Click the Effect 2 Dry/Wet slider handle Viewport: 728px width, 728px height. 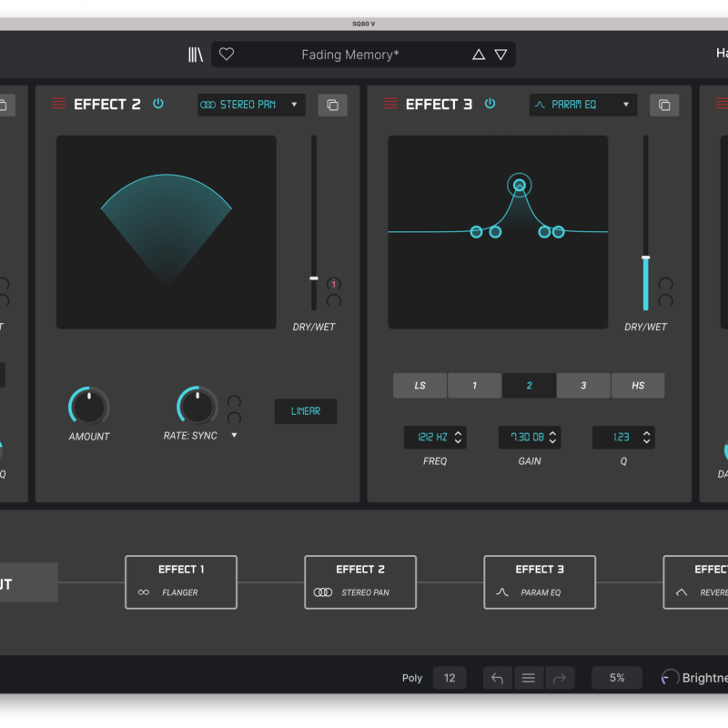click(314, 278)
